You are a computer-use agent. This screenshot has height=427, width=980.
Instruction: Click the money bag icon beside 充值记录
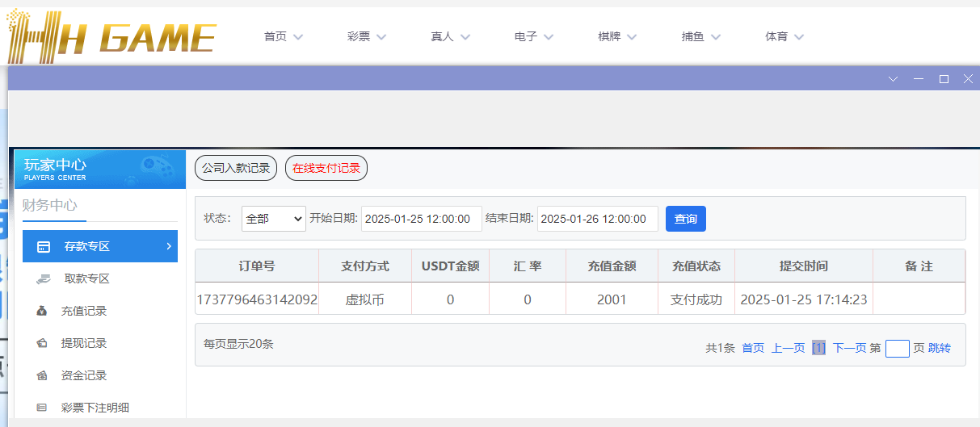[42, 311]
